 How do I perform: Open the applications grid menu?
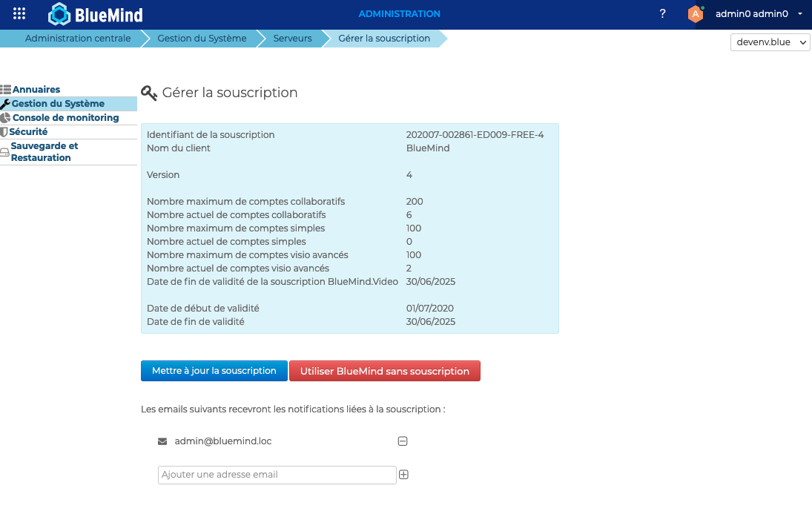pos(19,13)
